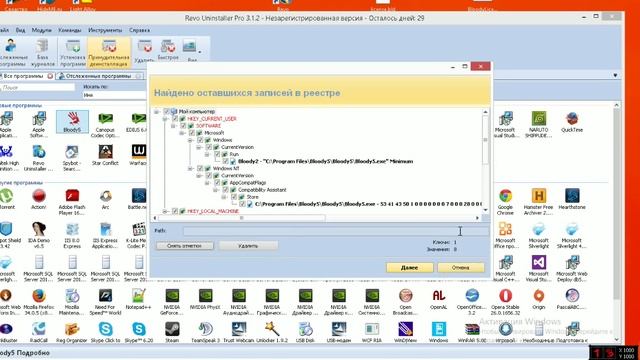
Task: Click Удалить toolbar button with red X
Action: pyautogui.click(x=144, y=51)
